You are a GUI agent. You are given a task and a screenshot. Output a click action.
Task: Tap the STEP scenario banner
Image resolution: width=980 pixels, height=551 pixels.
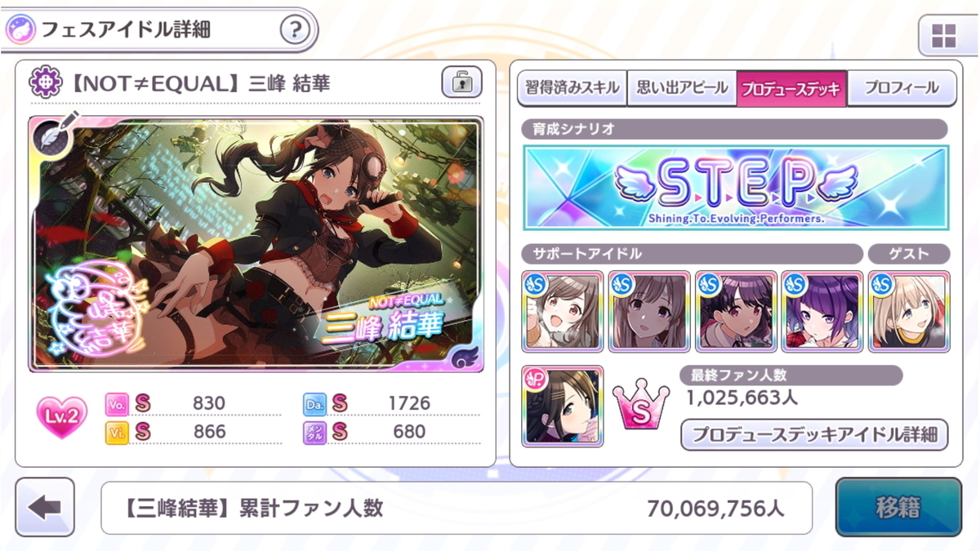click(736, 187)
